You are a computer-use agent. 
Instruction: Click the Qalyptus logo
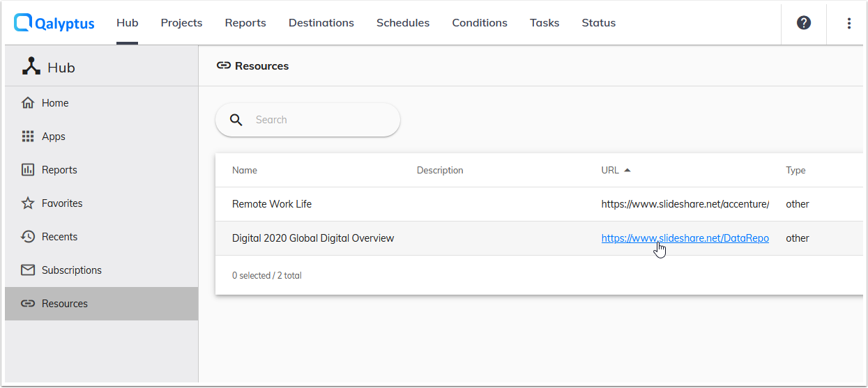[54, 23]
